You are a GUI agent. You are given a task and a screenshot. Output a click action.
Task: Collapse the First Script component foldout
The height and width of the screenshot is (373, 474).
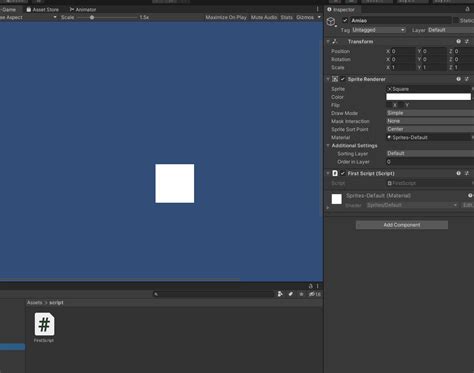[328, 173]
